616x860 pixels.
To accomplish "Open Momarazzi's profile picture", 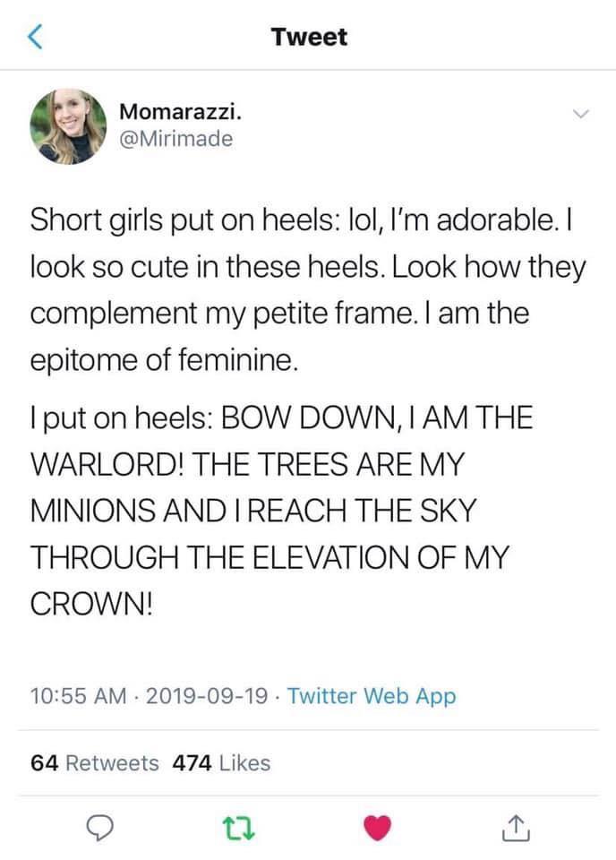I will point(67,126).
